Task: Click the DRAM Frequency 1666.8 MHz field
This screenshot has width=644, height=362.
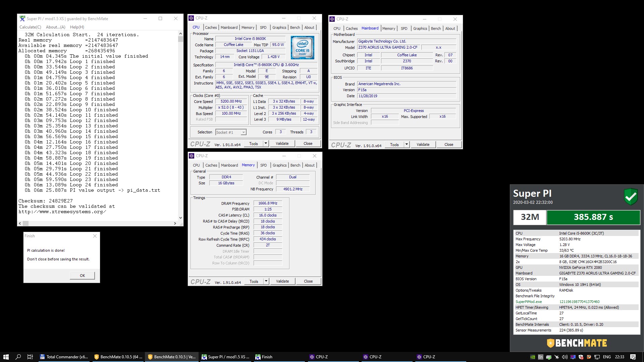Action: 268,203
